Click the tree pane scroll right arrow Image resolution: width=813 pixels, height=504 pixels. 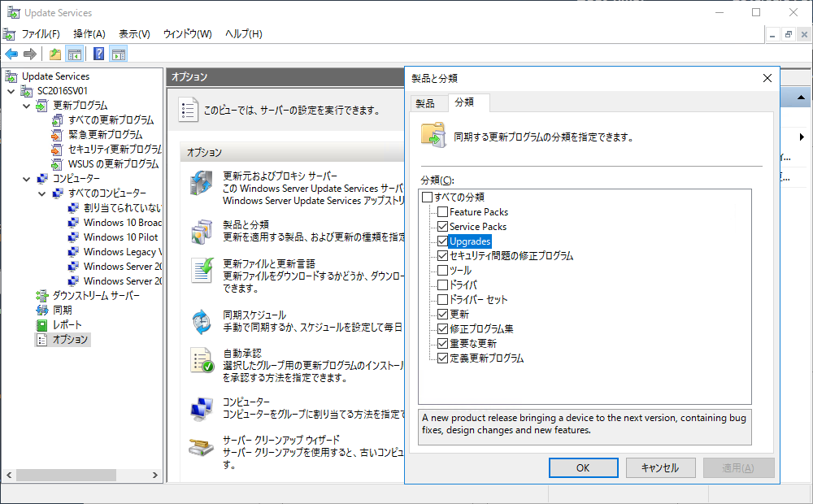pyautogui.click(x=154, y=475)
